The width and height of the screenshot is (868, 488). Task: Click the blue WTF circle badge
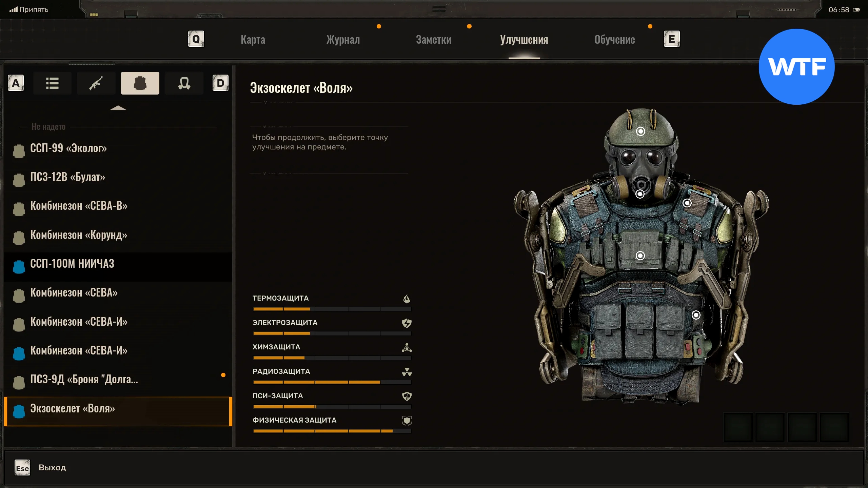[796, 67]
